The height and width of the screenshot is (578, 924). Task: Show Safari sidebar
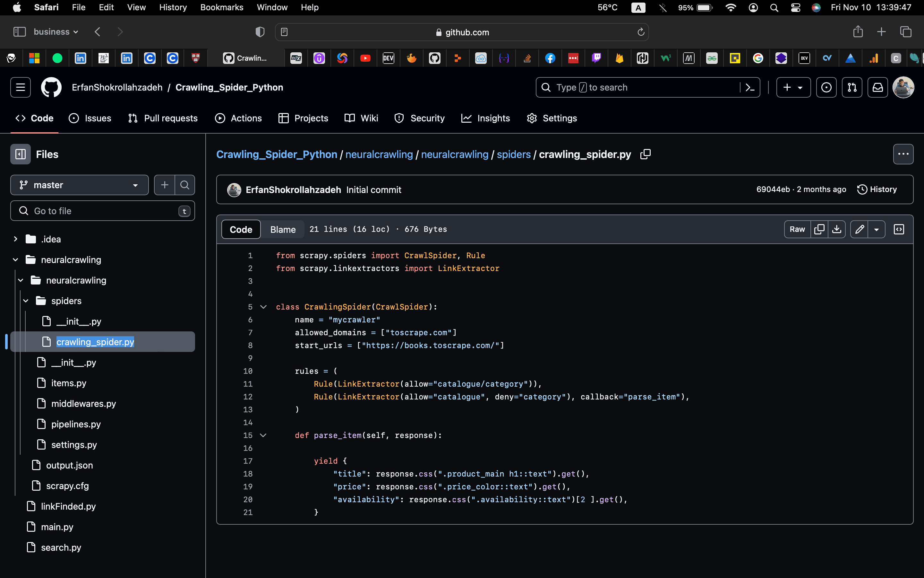(20, 32)
